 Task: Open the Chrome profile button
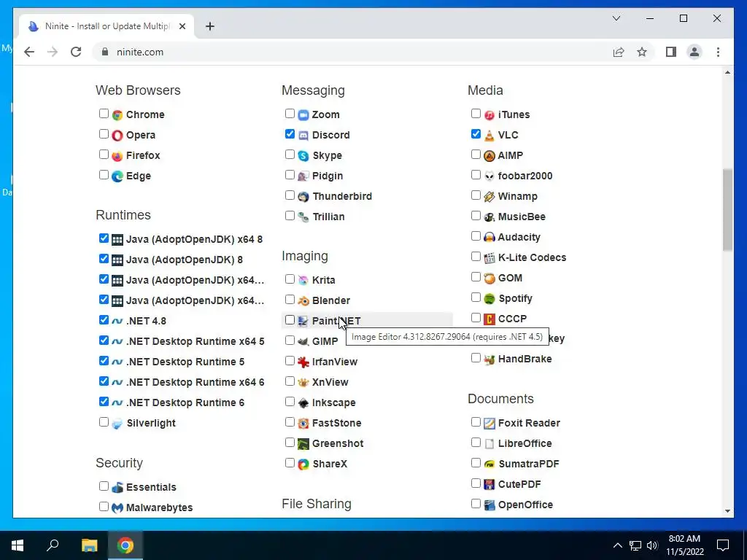click(694, 52)
